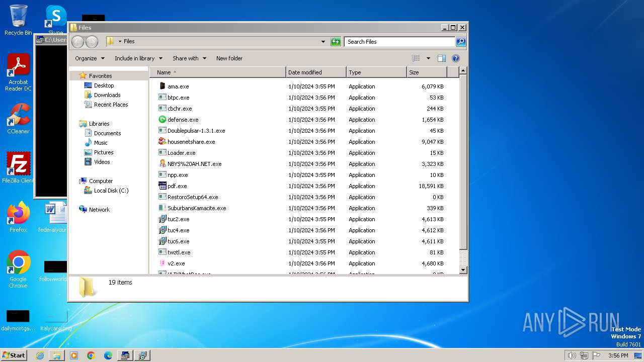Sort by Size column header
Viewport: 644px width, 362px height.
pos(427,72)
